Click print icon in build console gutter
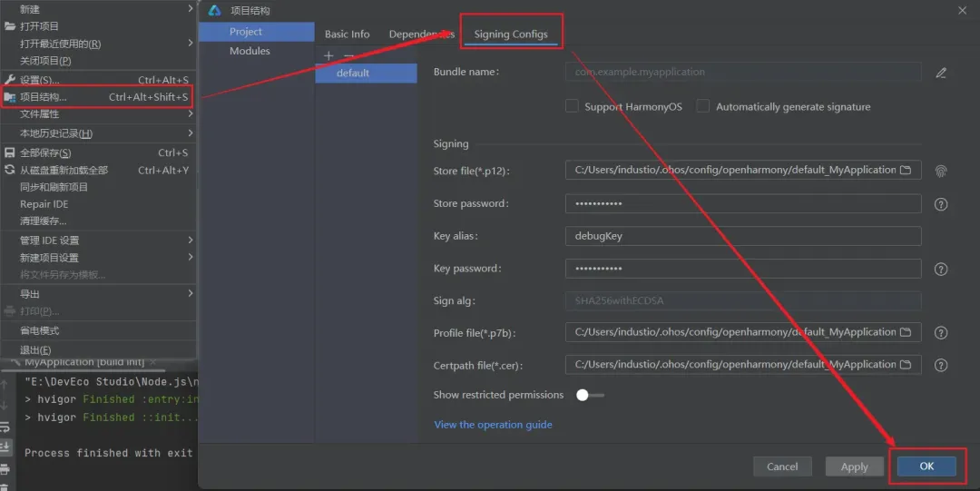Viewport: 980px width, 491px height. 5,469
